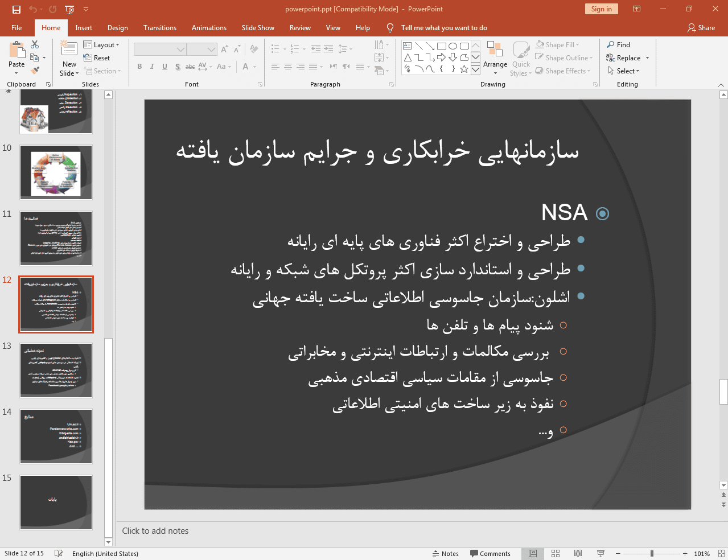Click the notes area 'Click to add notes'

click(x=155, y=530)
